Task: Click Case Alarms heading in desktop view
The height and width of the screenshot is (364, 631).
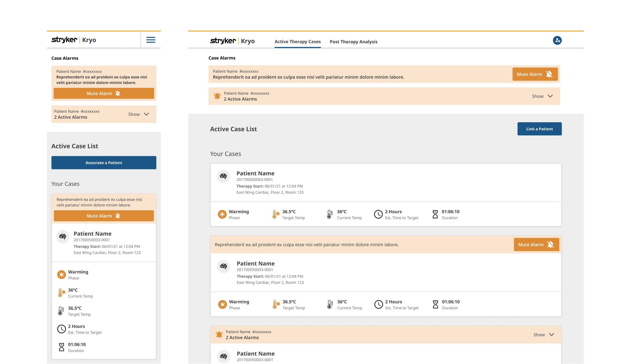Action: click(222, 58)
